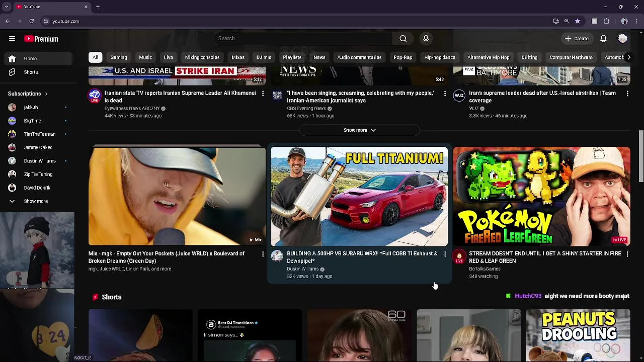Expand Show more under subscriptions
Screen dimensions: 644x362
(x=37, y=201)
